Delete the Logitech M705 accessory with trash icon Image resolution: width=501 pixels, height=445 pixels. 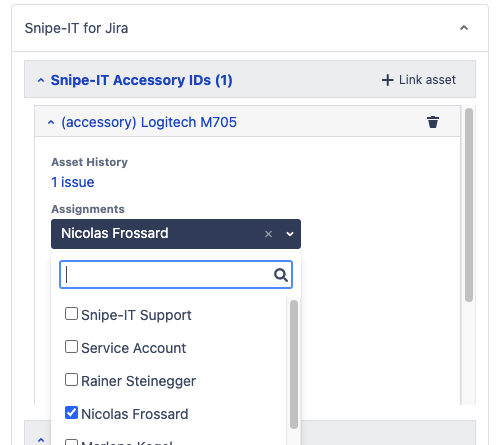click(433, 122)
